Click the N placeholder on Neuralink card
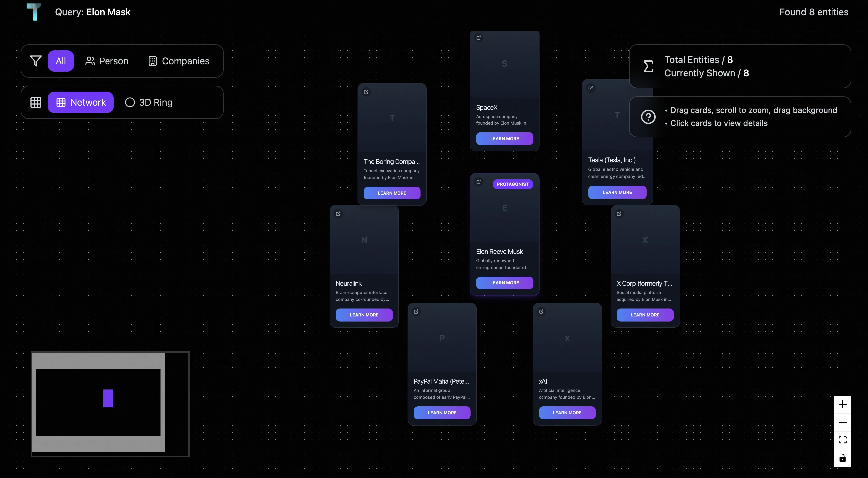The width and height of the screenshot is (868, 478). coord(364,240)
